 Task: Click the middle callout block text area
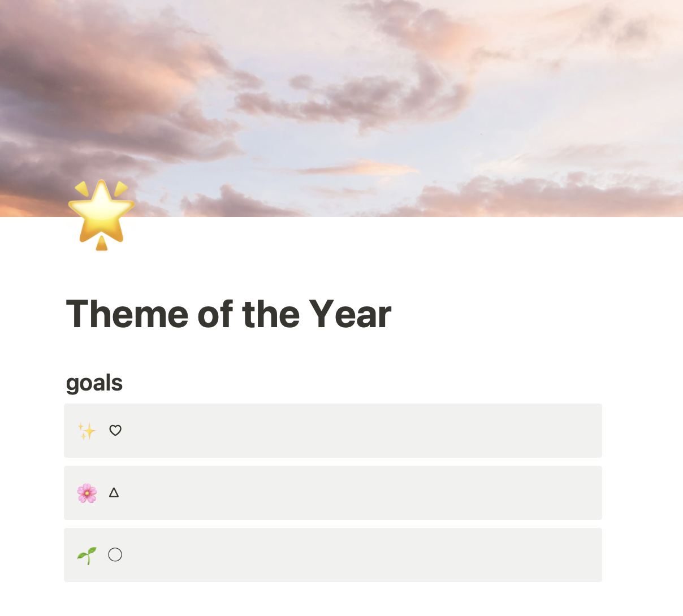333,492
